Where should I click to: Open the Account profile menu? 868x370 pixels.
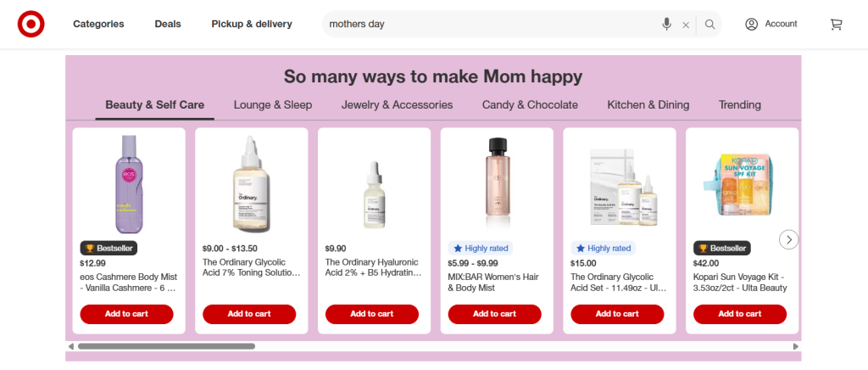(x=771, y=24)
